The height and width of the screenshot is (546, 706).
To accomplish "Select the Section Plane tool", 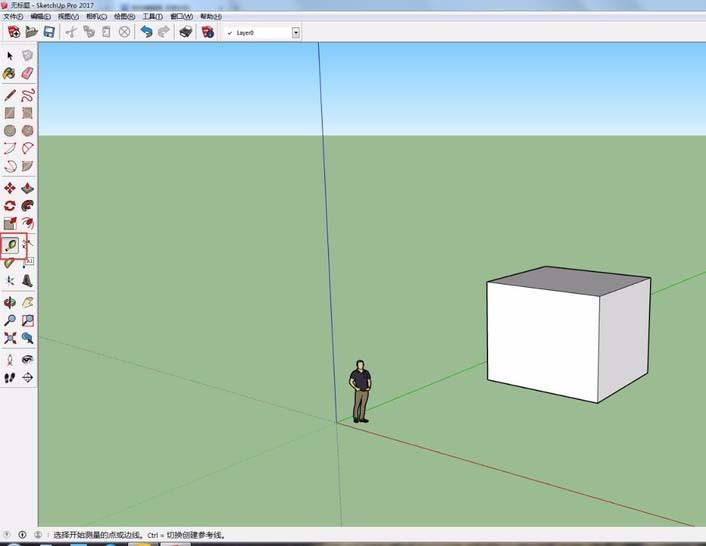I will 27,377.
